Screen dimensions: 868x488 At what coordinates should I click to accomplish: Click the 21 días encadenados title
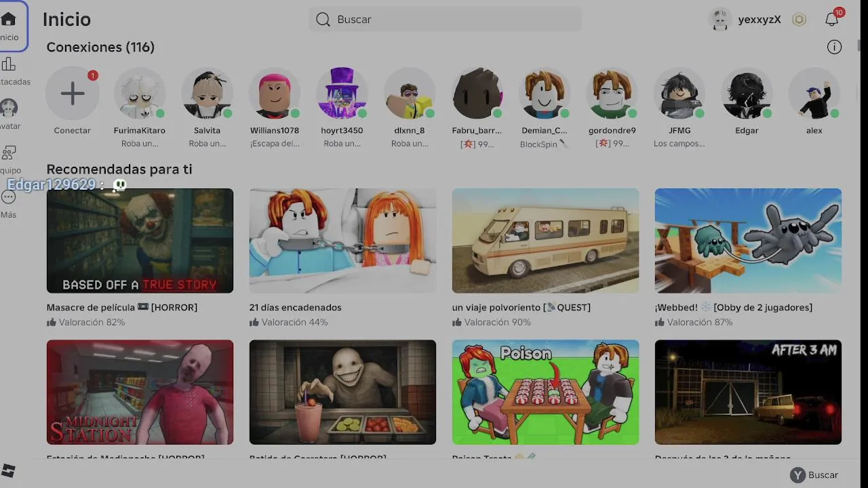point(296,308)
